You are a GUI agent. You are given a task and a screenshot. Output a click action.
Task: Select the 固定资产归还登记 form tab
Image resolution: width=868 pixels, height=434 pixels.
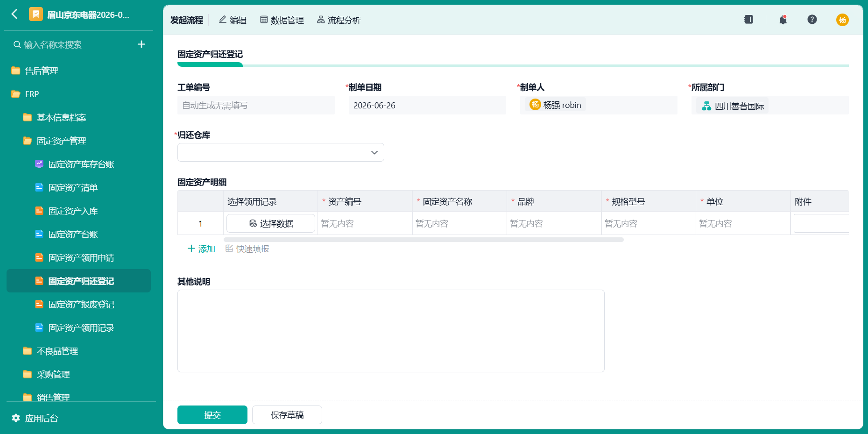pos(210,54)
